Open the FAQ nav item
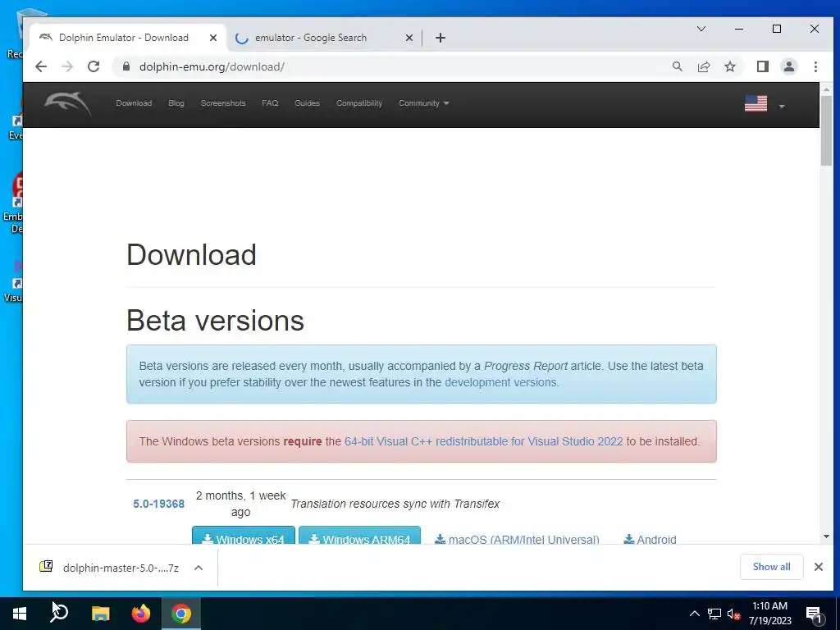The image size is (840, 630). (x=270, y=103)
